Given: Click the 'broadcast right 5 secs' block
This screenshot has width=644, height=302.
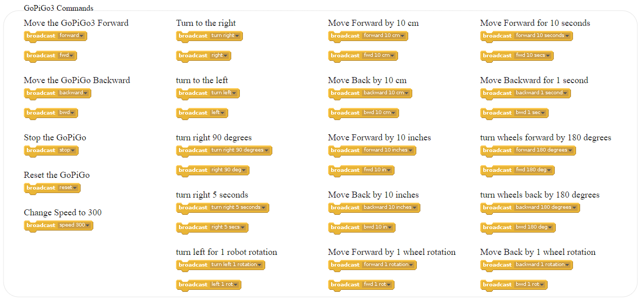Looking at the screenshot, I should click(x=212, y=228).
